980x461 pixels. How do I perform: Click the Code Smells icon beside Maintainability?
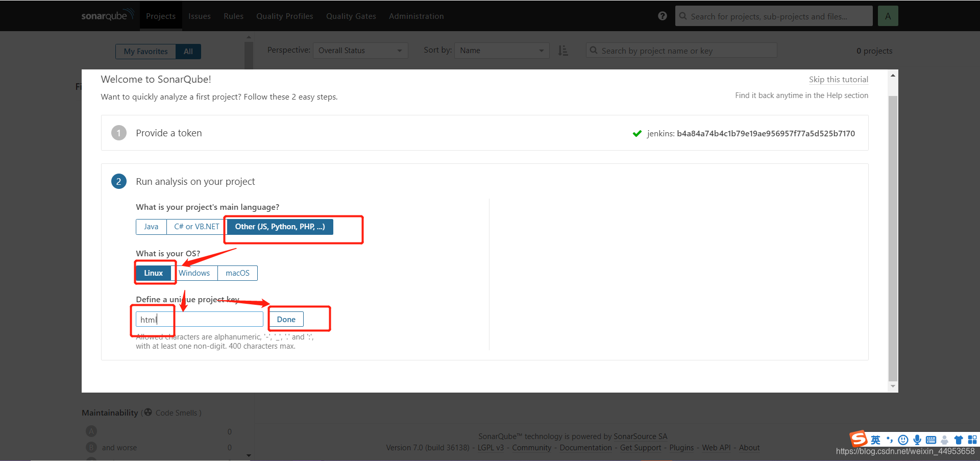coord(148,413)
